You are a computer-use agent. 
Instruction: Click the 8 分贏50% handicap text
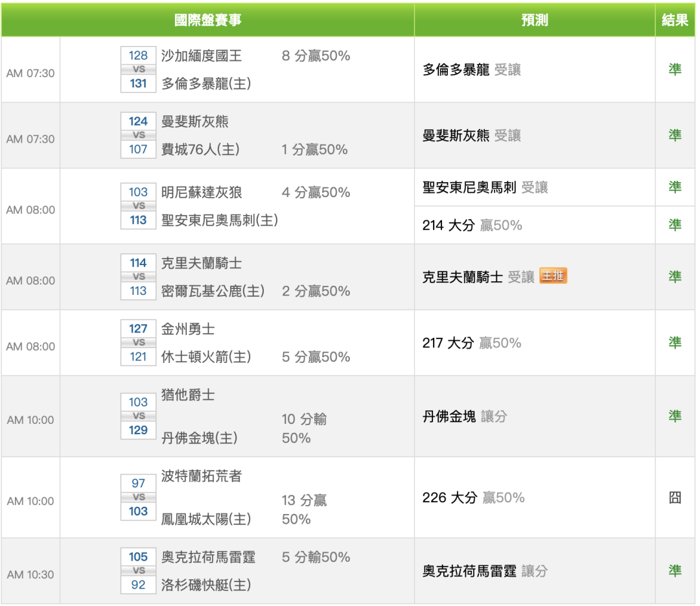pos(316,56)
